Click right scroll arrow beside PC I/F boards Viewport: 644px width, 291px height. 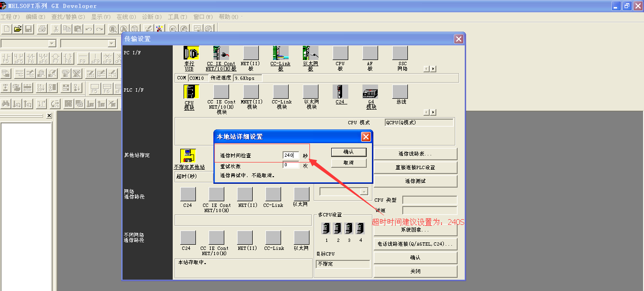[x=433, y=68]
